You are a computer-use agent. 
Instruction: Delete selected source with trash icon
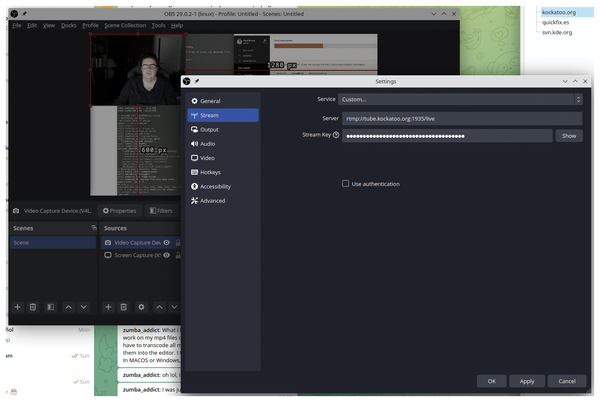pos(124,307)
